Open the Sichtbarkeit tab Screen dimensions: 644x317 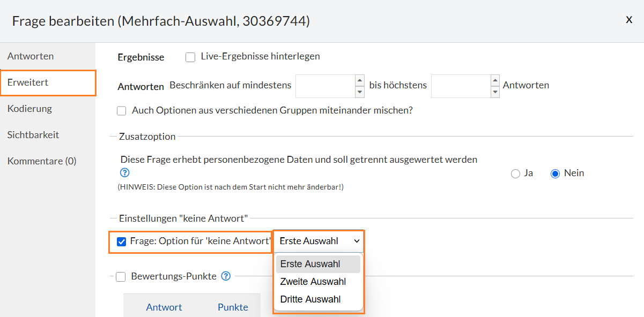coord(33,135)
